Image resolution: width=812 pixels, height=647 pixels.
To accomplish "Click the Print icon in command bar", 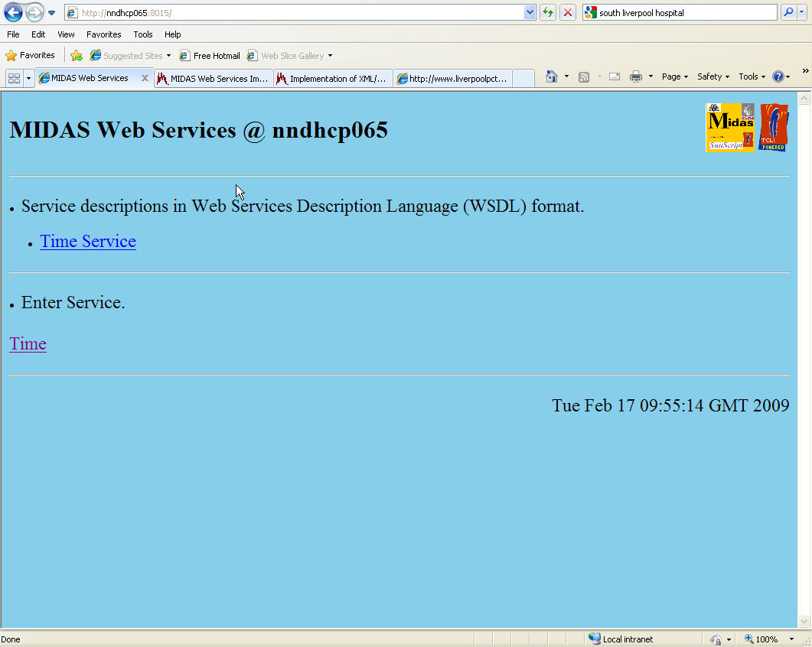I will coord(635,76).
